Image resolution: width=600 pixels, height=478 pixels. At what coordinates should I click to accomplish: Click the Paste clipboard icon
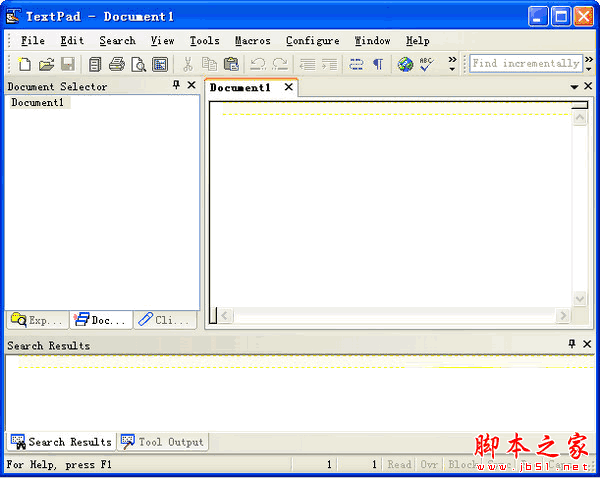231,64
